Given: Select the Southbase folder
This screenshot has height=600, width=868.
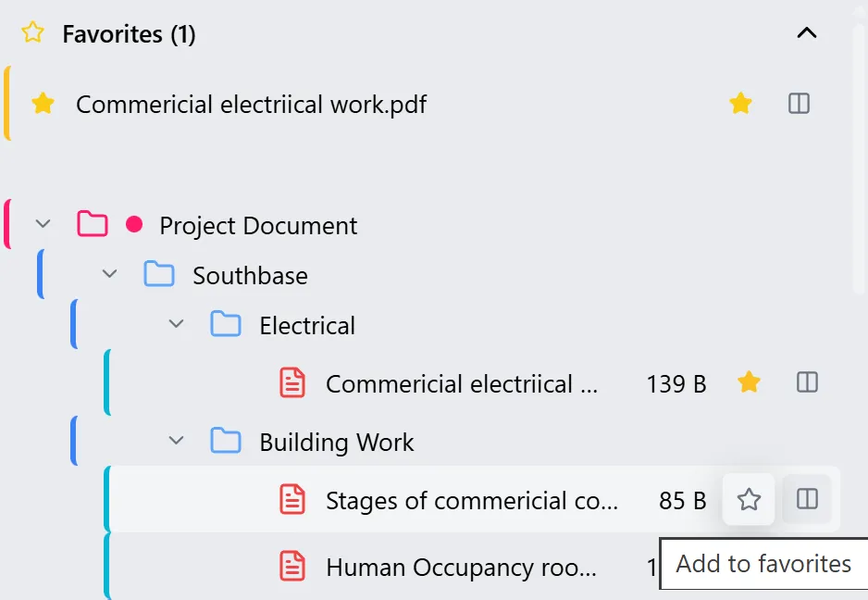Looking at the screenshot, I should pos(250,276).
